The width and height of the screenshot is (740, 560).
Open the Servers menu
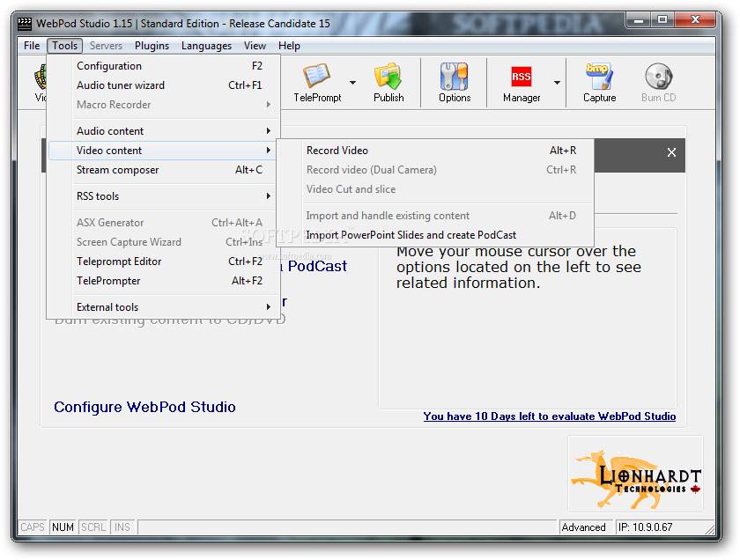(106, 46)
